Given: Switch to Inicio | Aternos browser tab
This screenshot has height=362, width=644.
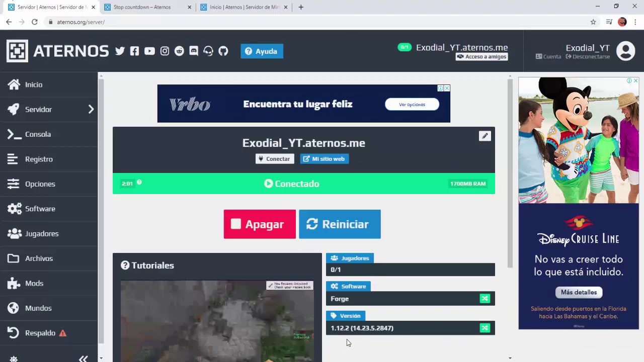Looking at the screenshot, I should tap(245, 7).
